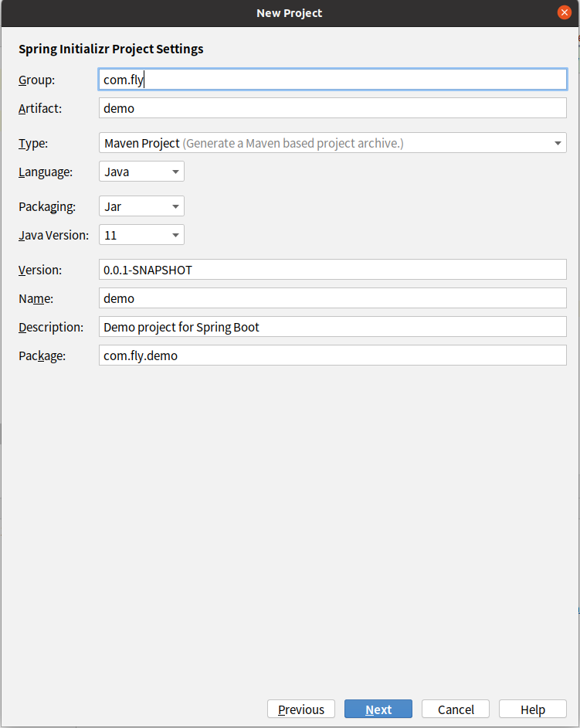Screen dimensions: 580x728
Task: Click the Spring Initializr Project Settings heading
Action: pyautogui.click(x=111, y=49)
